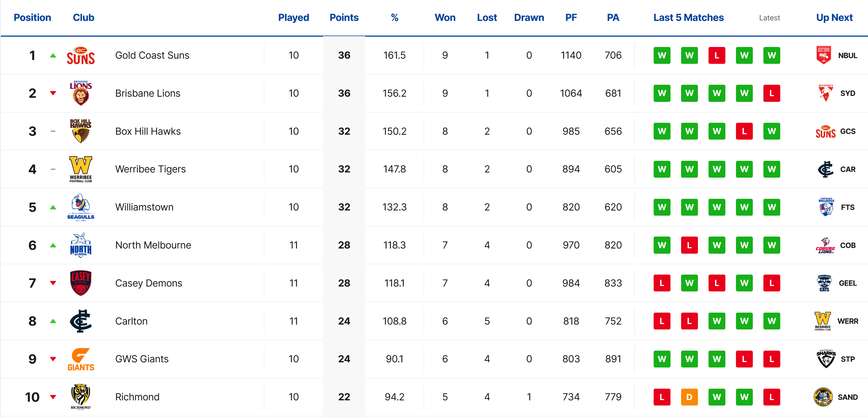Sort standings by Played column header
The image size is (868, 418).
293,17
